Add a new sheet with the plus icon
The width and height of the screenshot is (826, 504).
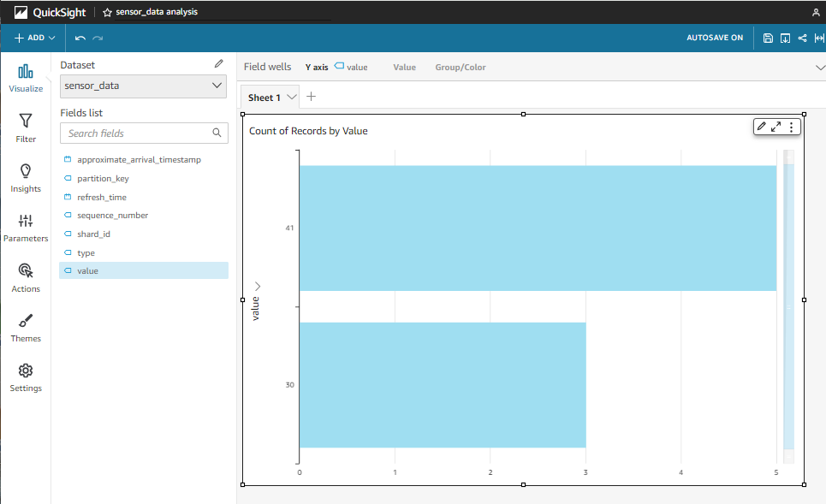point(312,97)
